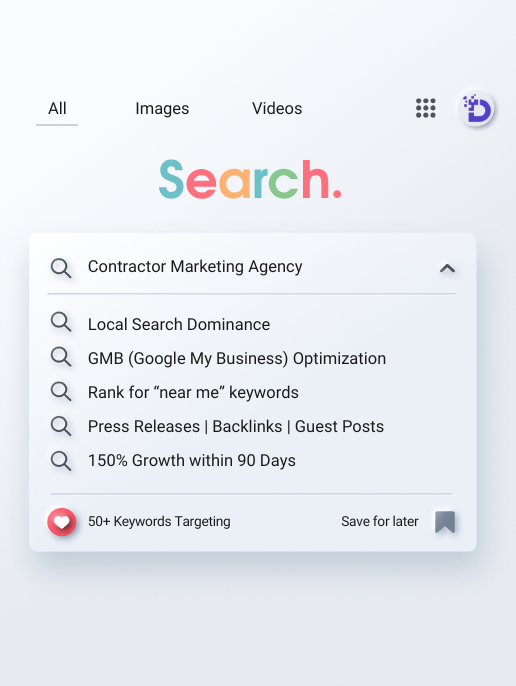This screenshot has height=686, width=516.
Task: Switch to the Images tab
Action: (x=162, y=108)
